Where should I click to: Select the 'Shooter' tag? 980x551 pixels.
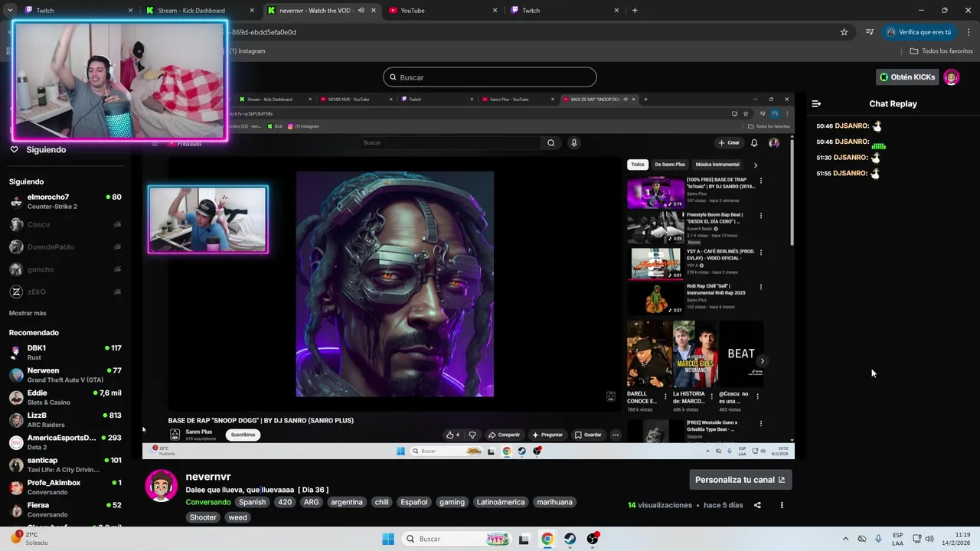coord(203,517)
